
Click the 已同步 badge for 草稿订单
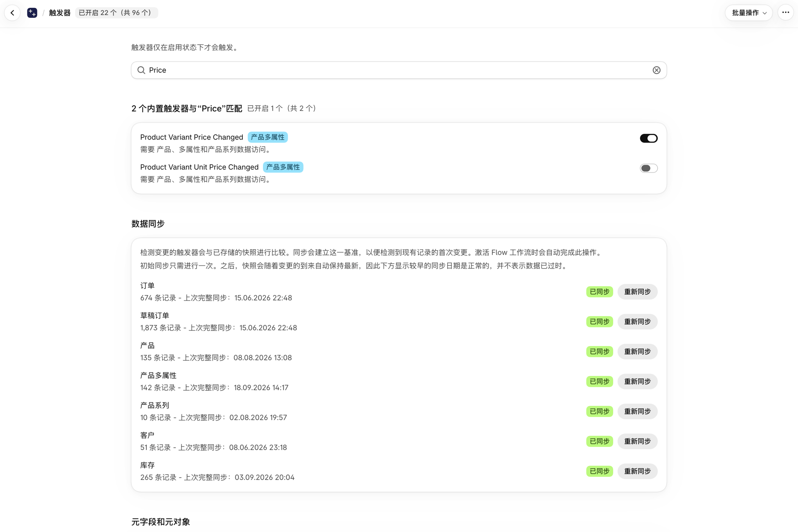(599, 322)
